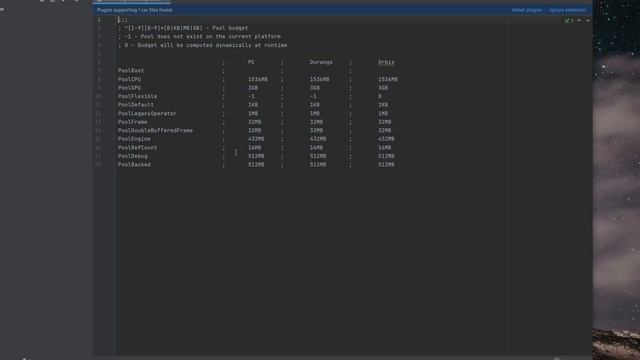Image resolution: width=640 pixels, height=360 pixels.
Task: Select the PoolRefCount entry
Action: click(x=138, y=148)
